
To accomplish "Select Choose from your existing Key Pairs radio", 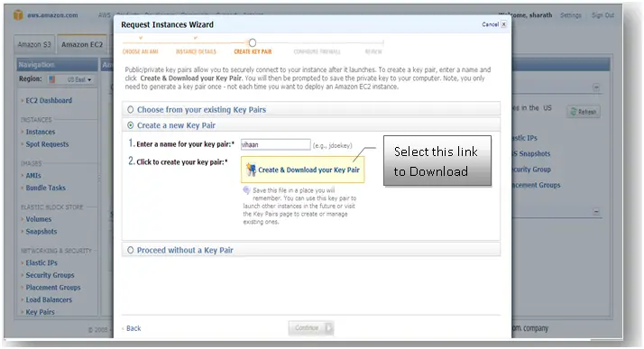I will coord(130,110).
